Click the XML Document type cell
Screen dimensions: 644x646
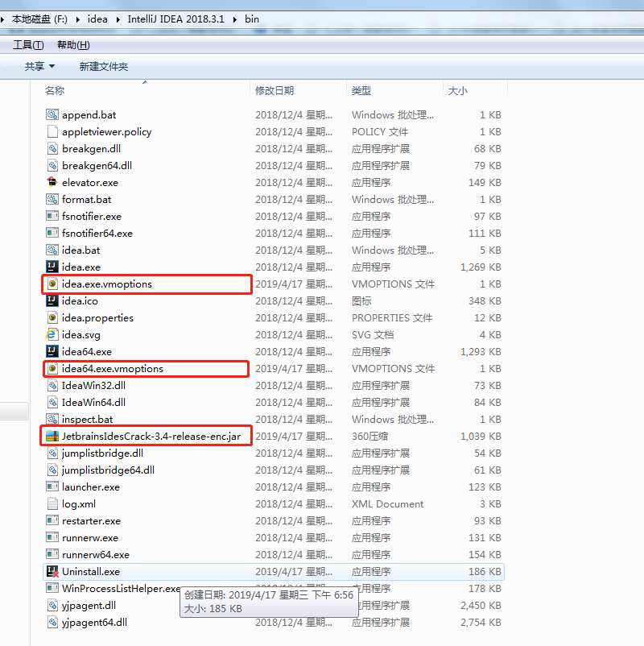387,504
